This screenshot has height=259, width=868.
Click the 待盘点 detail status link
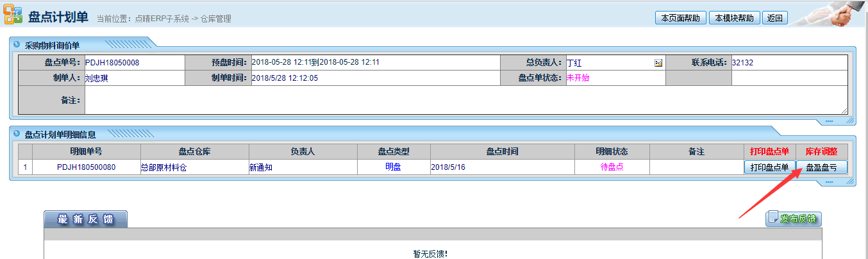(612, 167)
